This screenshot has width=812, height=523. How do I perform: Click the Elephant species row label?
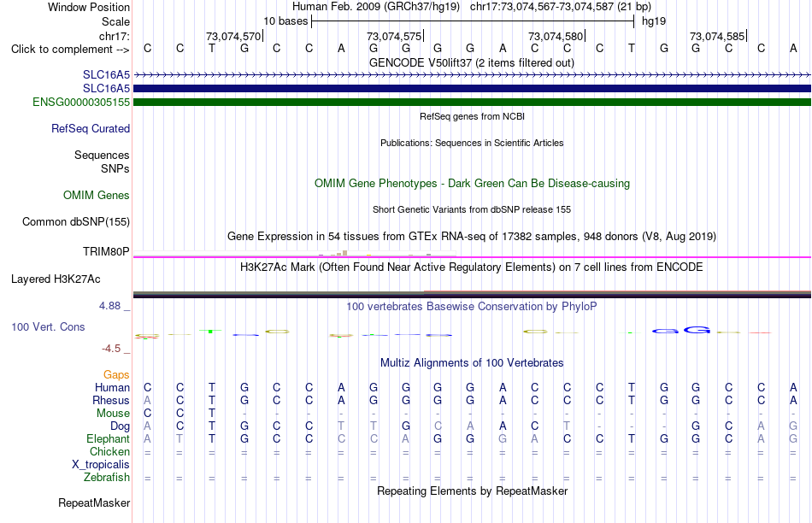(x=109, y=438)
